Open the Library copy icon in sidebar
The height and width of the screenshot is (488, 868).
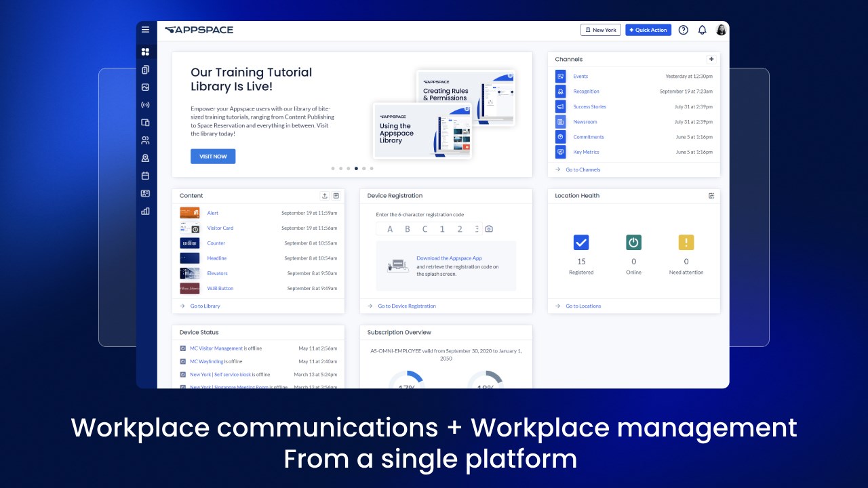click(x=145, y=69)
